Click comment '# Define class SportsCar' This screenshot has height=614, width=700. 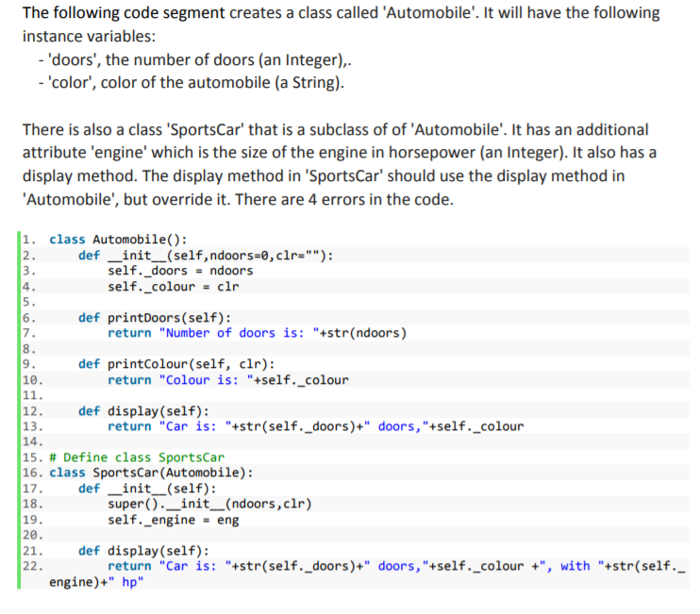[x=137, y=457]
